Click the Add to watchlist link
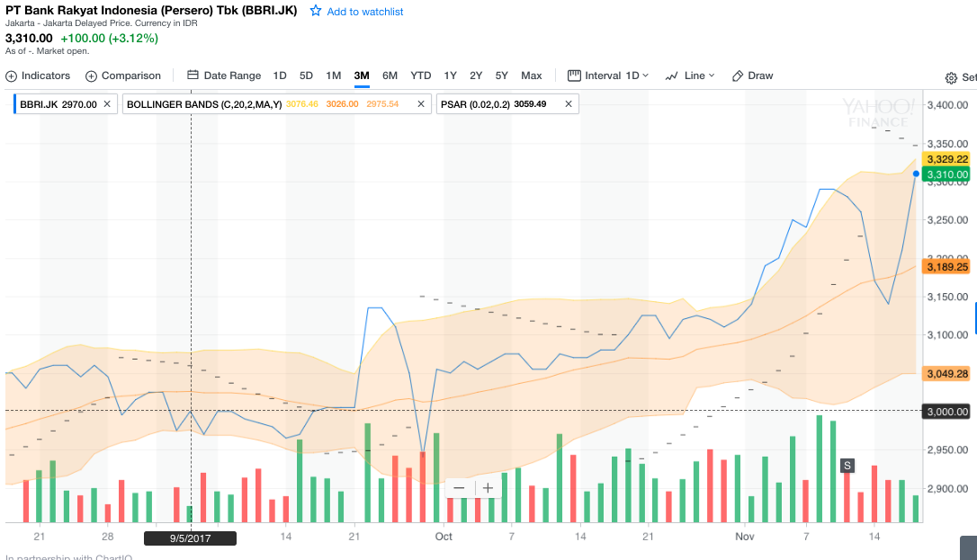This screenshot has width=977, height=560. [364, 12]
